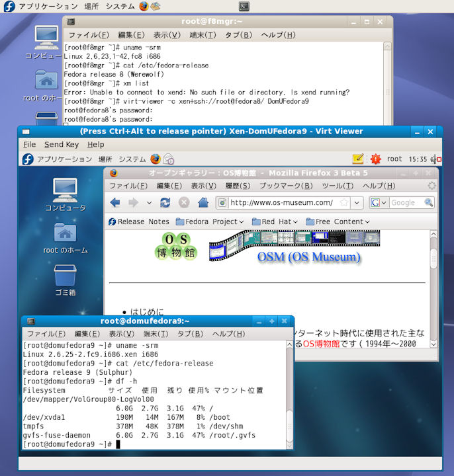Viewport: 454px width, 476px height.
Task: Go to Firefox home page icon
Action: click(x=203, y=202)
